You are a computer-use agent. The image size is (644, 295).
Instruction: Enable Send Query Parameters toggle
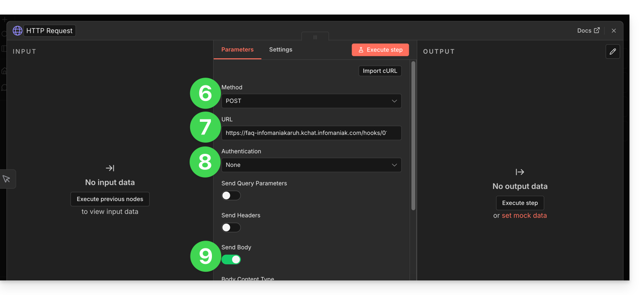click(231, 196)
